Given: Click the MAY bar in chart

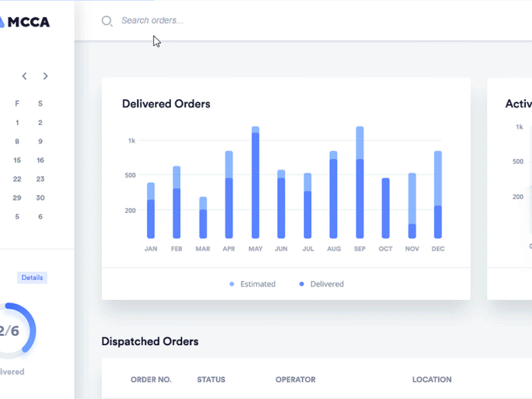Looking at the screenshot, I should 255,182.
